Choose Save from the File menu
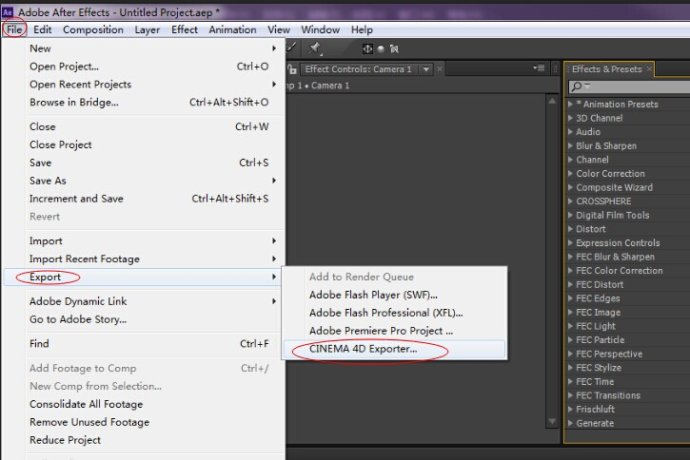The height and width of the screenshot is (460, 690). (x=143, y=163)
